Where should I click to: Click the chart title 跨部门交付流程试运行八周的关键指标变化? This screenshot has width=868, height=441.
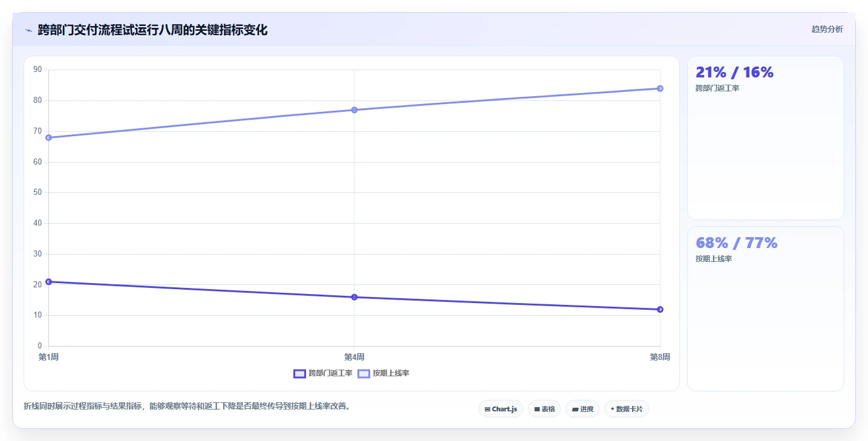[152, 30]
